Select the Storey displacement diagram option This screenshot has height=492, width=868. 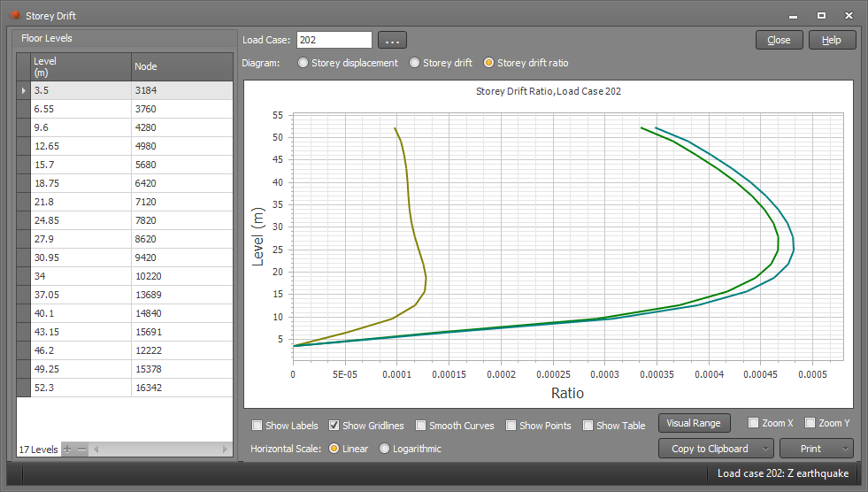click(303, 63)
